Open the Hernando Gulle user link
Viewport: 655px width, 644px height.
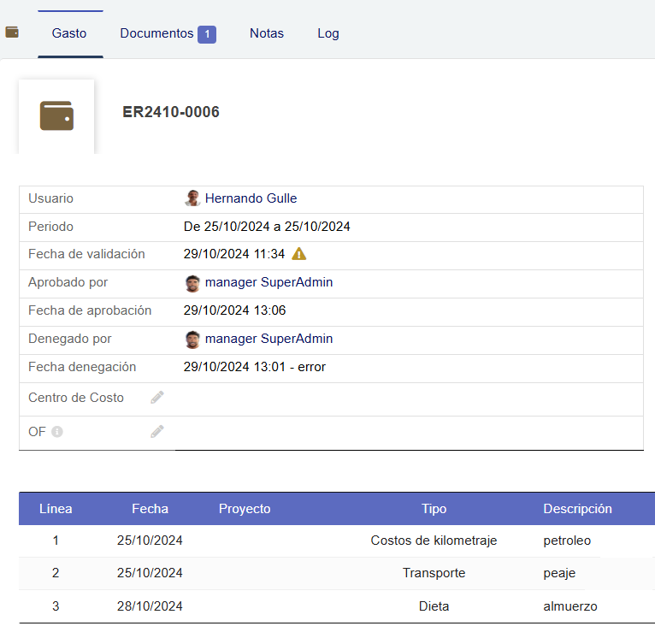pyautogui.click(x=251, y=198)
